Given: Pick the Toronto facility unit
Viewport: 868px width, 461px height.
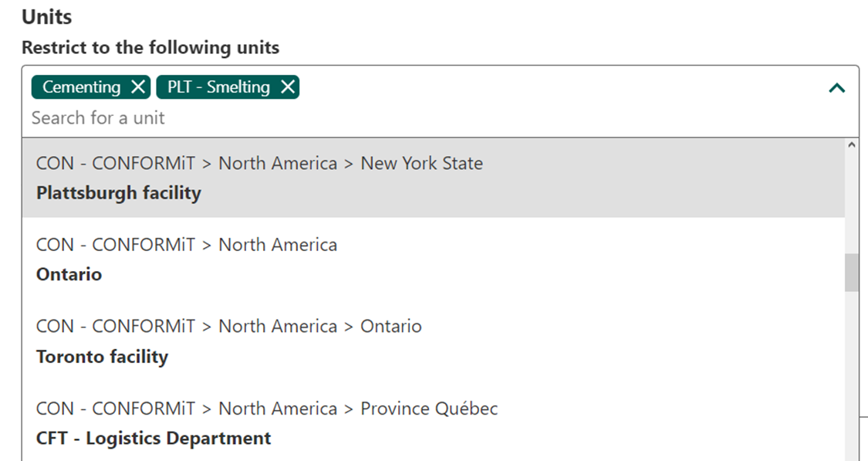Looking at the screenshot, I should 102,357.
